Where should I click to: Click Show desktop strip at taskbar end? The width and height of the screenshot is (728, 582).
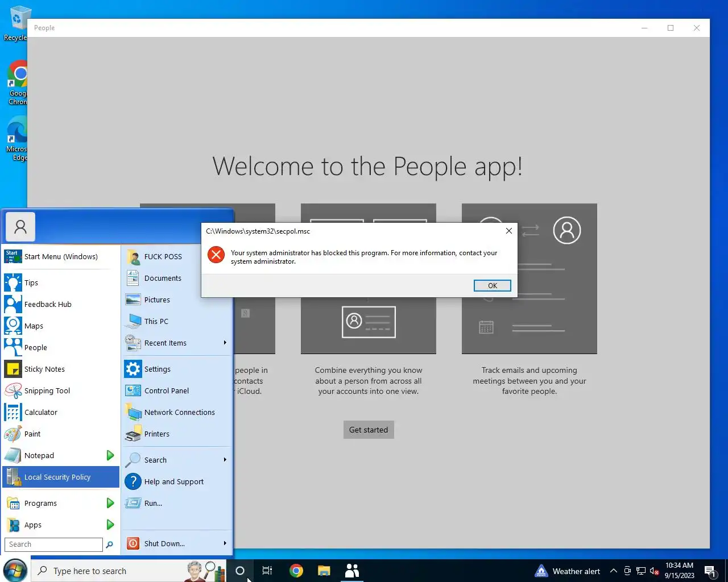click(x=726, y=571)
